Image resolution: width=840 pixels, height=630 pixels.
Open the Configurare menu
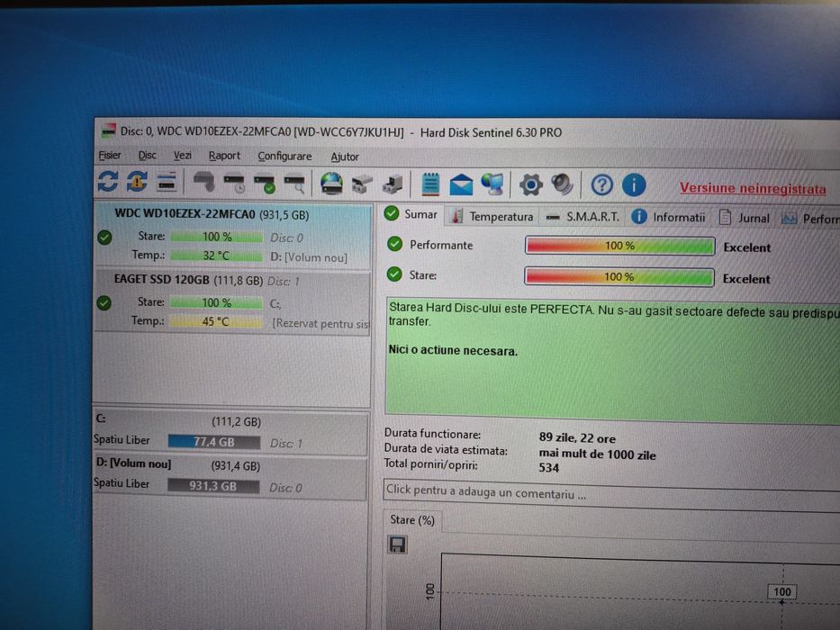[x=285, y=157]
